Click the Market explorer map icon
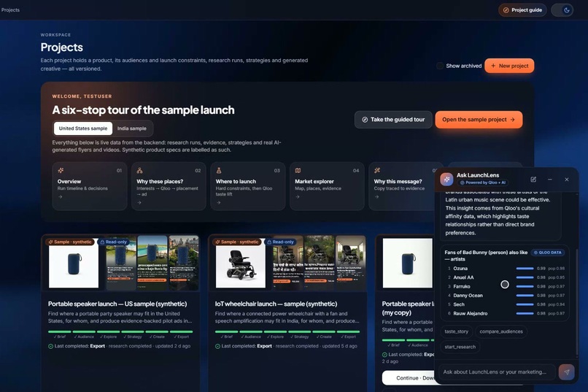Image resolution: width=588 pixels, height=392 pixels. (298, 170)
